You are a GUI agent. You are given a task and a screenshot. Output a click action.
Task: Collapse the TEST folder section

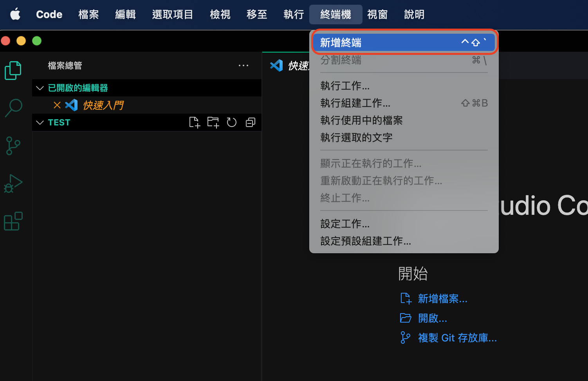coord(40,122)
